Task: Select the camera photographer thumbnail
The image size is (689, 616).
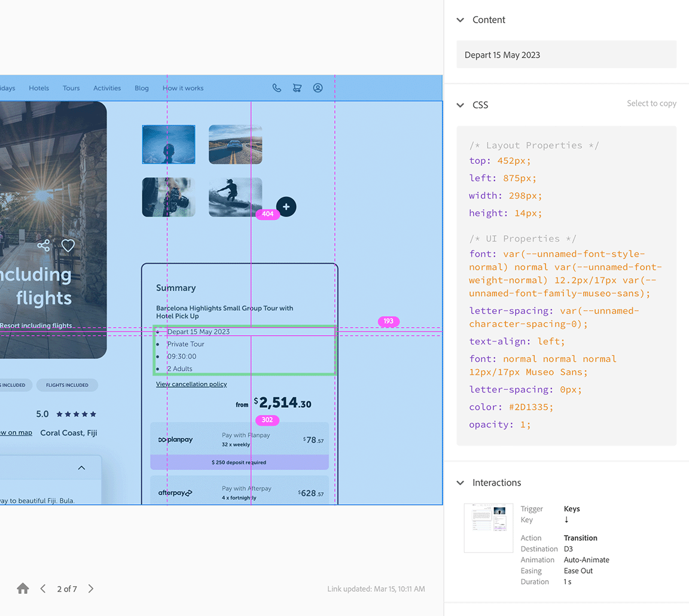Action: (169, 197)
